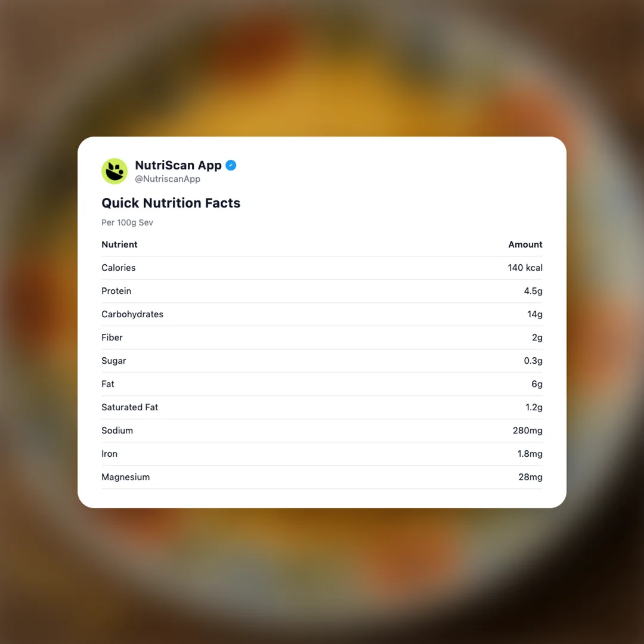Click the Nutrient column header
Screen dimensions: 644x644
[119, 244]
